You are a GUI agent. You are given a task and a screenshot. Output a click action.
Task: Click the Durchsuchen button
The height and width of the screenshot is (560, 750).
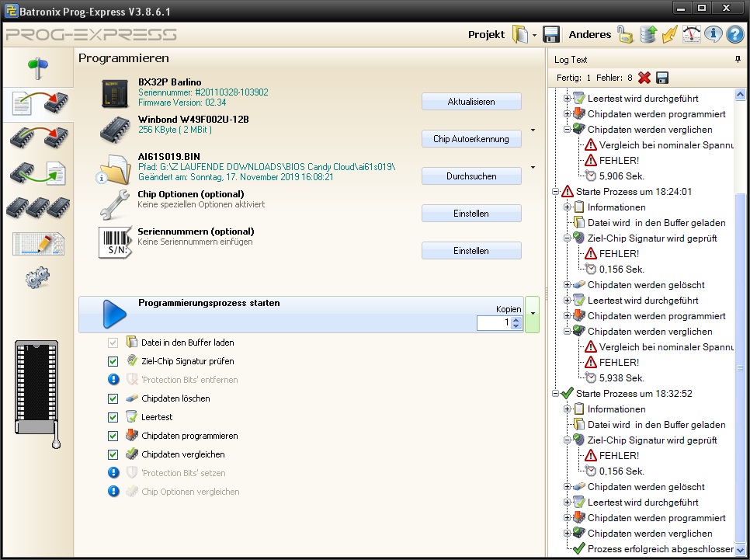[x=471, y=176]
